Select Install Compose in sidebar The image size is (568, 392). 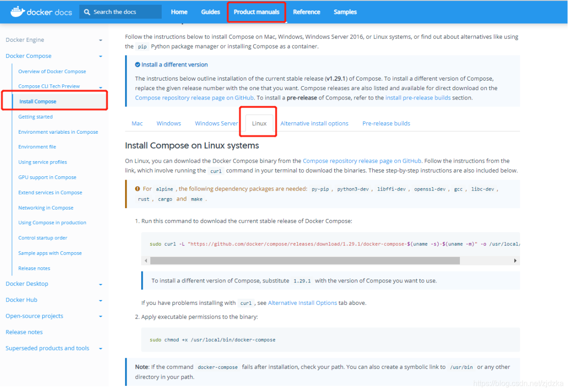pyautogui.click(x=37, y=101)
